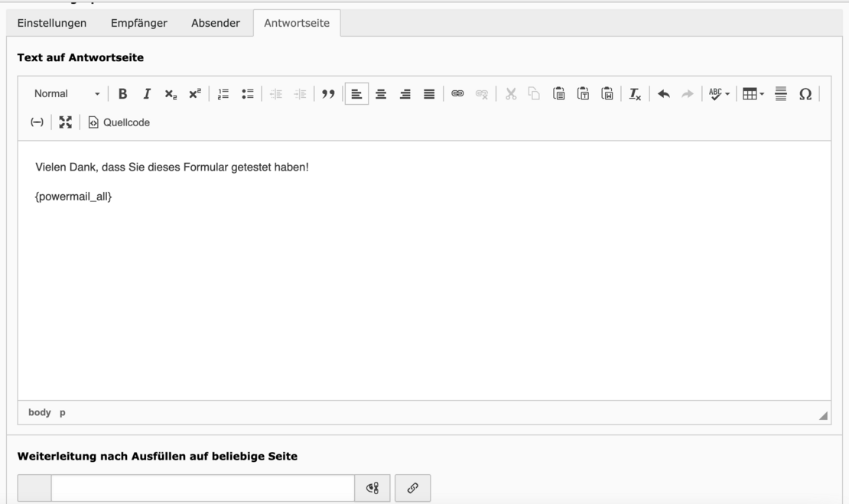Insert a numbered list
849x504 pixels.
pyautogui.click(x=223, y=94)
